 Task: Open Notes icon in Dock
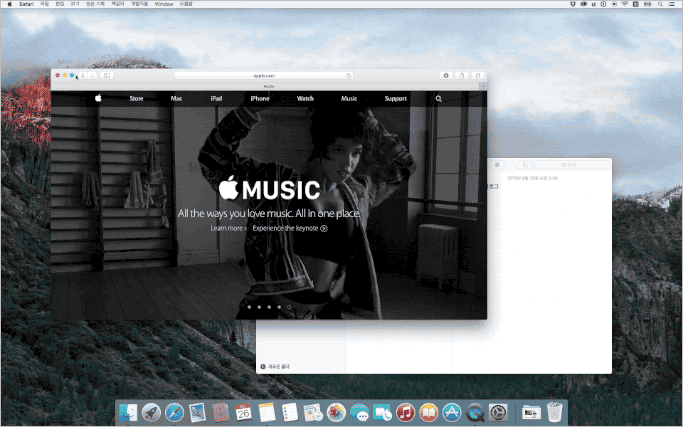pyautogui.click(x=267, y=412)
